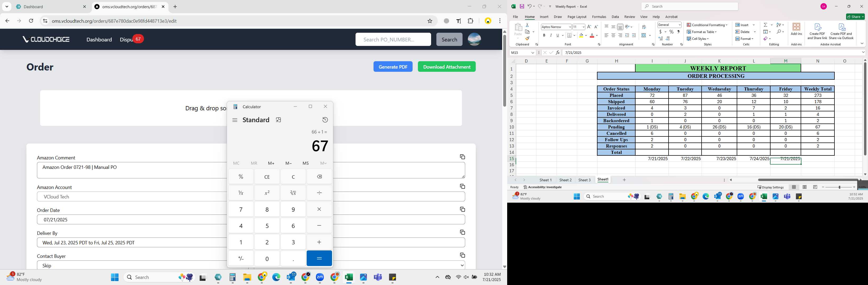
Task: Click Create PDF and Share via Outlook
Action: (841, 31)
